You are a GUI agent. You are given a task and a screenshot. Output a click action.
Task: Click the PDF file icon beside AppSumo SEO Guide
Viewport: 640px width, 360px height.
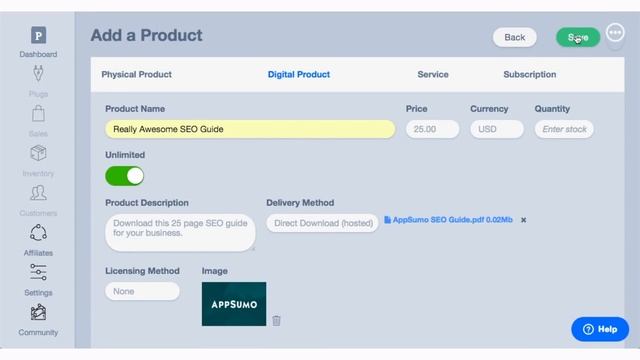[387, 220]
